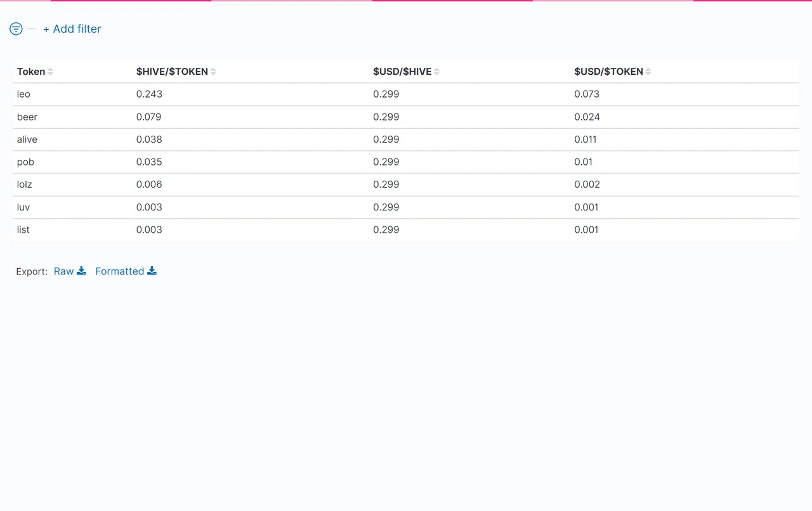Open the filter options menu icon
812x511 pixels.
(16, 29)
